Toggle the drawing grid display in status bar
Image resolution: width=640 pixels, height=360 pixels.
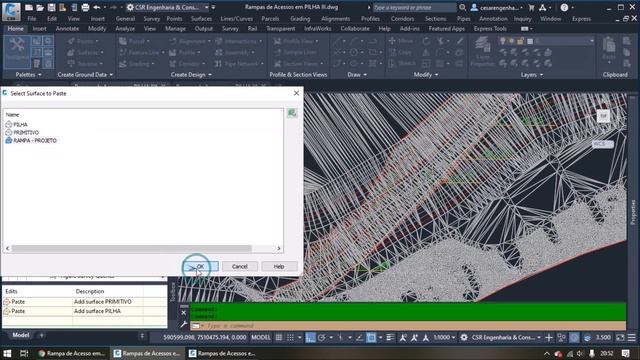[279, 338]
